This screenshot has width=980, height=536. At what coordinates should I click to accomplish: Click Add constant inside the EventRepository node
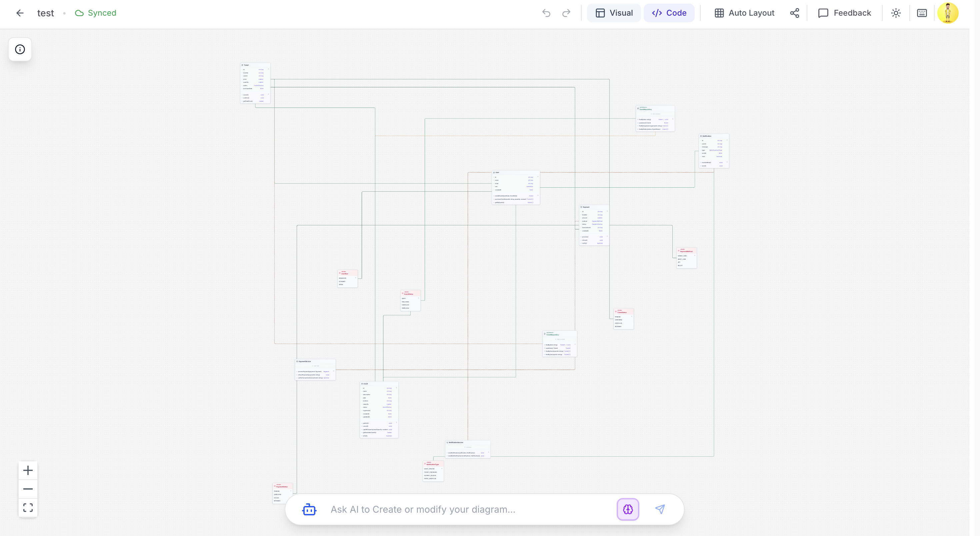coord(655,114)
